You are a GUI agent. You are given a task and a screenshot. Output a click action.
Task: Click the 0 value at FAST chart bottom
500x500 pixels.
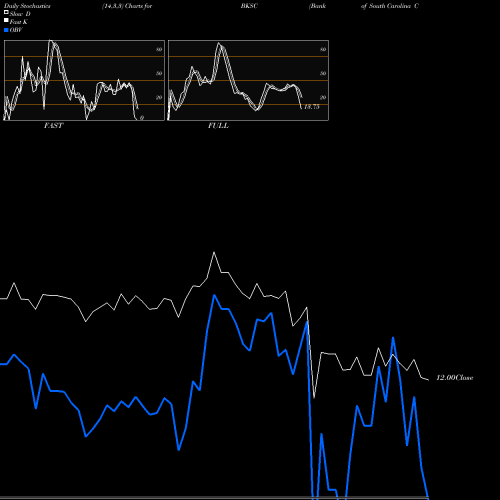(142, 118)
